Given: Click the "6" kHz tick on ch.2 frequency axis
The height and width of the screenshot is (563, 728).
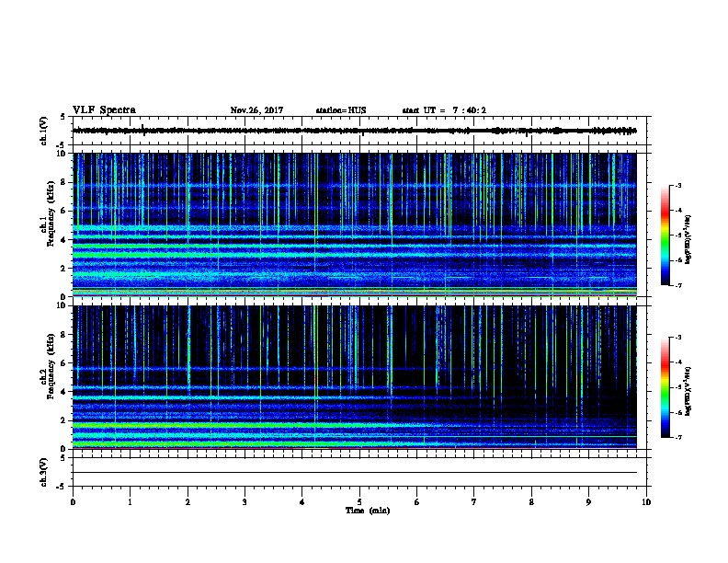Looking at the screenshot, I should (64, 362).
